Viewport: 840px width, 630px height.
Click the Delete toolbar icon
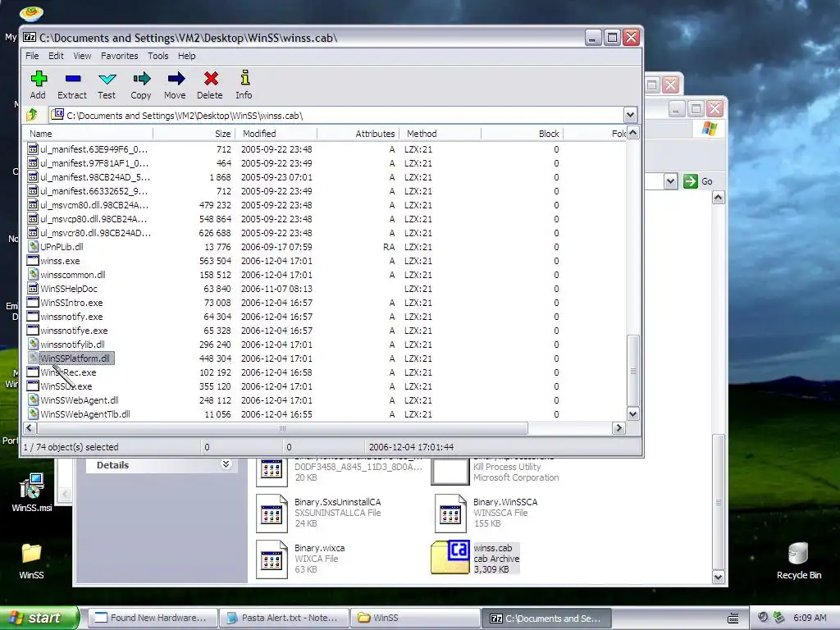(211, 80)
